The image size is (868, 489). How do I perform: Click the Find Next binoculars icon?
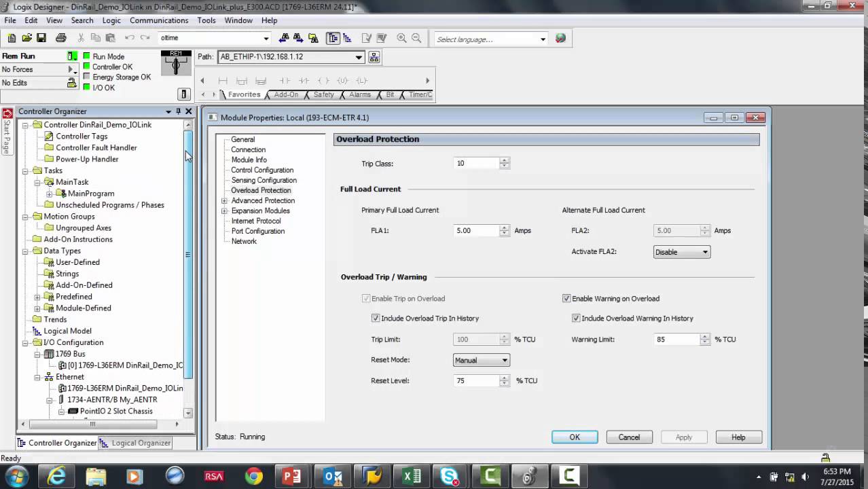298,39
